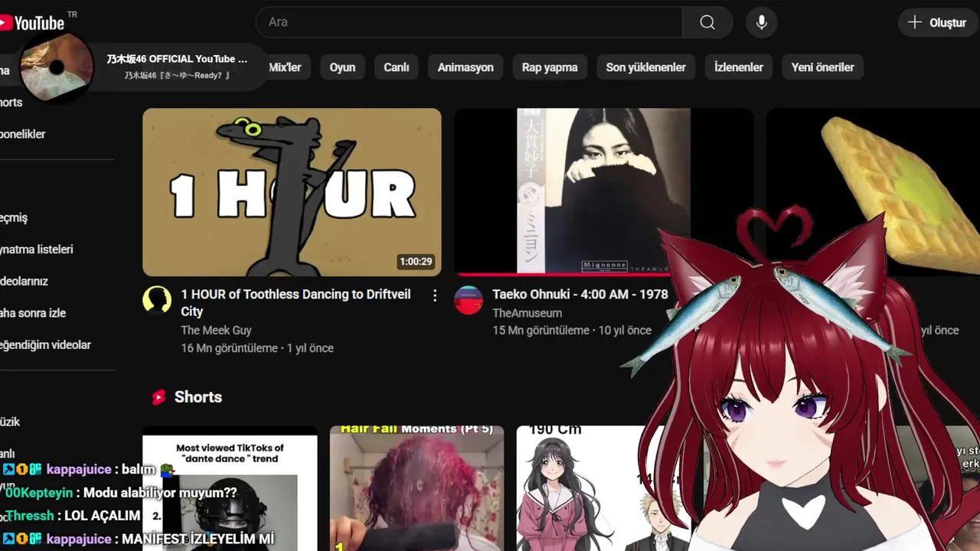The height and width of the screenshot is (551, 980).
Task: Select the Yeni öneriler chip
Action: click(x=823, y=67)
